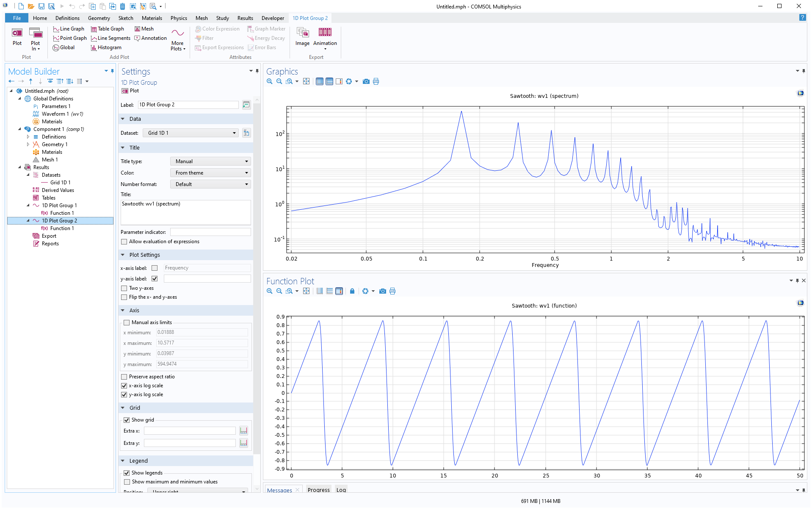Image resolution: width=812 pixels, height=508 pixels.
Task: Select the Derived Values node
Action: pos(58,190)
